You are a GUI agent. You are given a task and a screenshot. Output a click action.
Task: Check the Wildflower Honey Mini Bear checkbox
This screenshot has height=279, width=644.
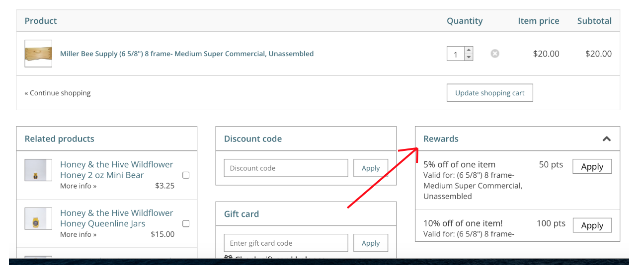[x=186, y=175]
